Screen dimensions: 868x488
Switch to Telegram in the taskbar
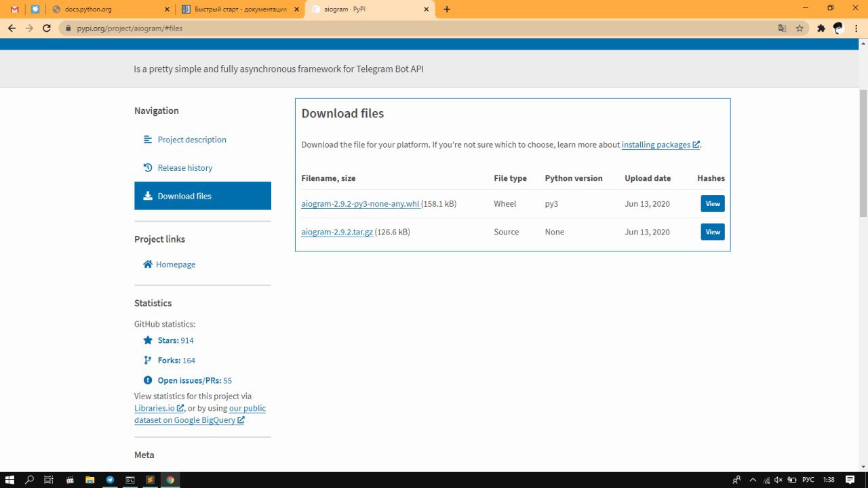(x=110, y=480)
